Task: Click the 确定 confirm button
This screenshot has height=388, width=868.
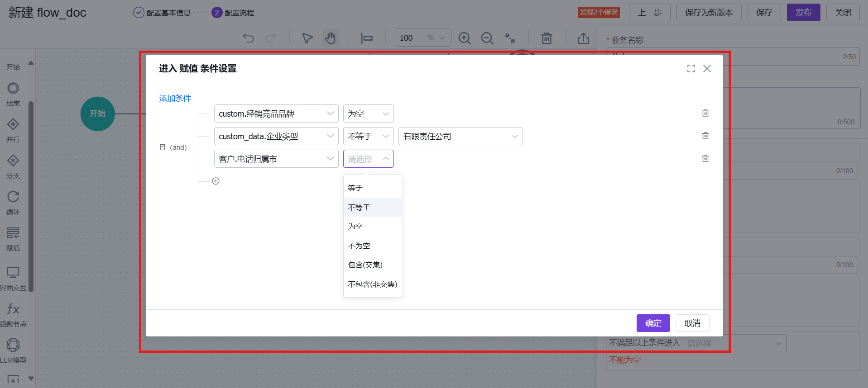Action: point(653,323)
